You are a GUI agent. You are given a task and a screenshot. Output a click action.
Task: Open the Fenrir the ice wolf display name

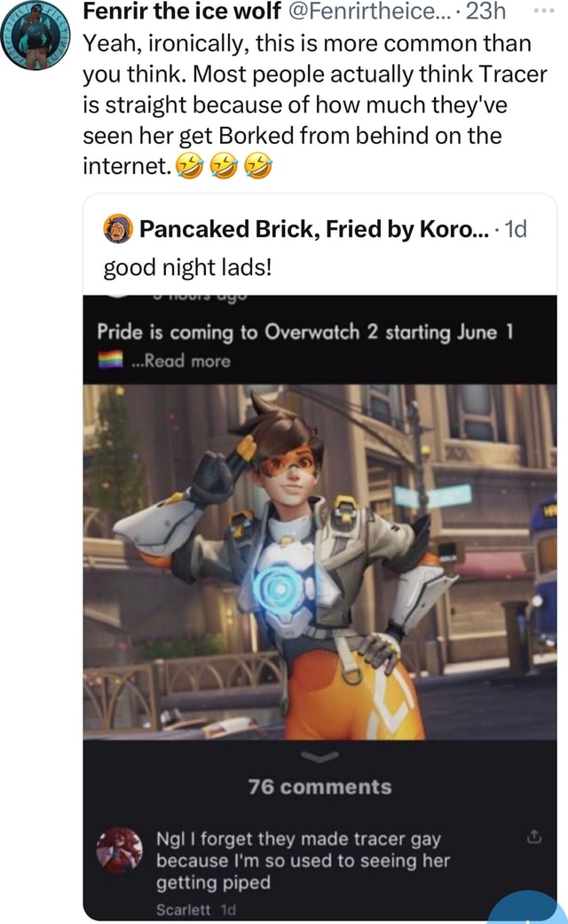[182, 12]
